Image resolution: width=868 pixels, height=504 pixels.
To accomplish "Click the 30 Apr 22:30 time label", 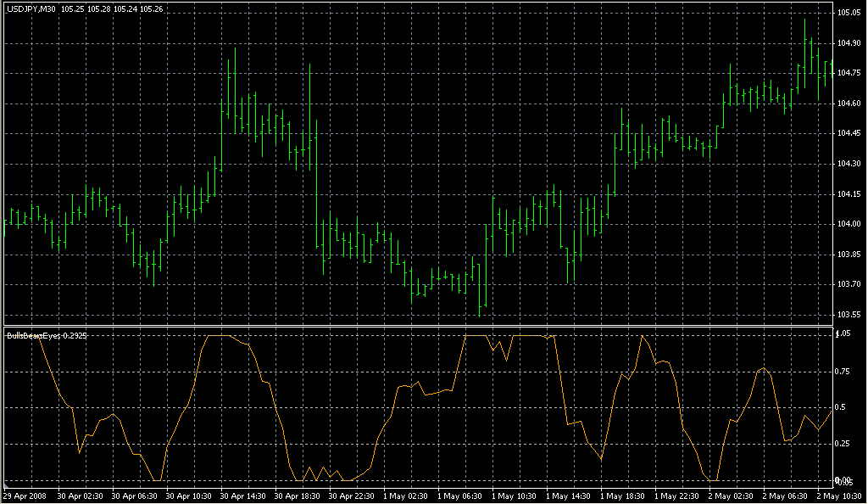I will (353, 496).
